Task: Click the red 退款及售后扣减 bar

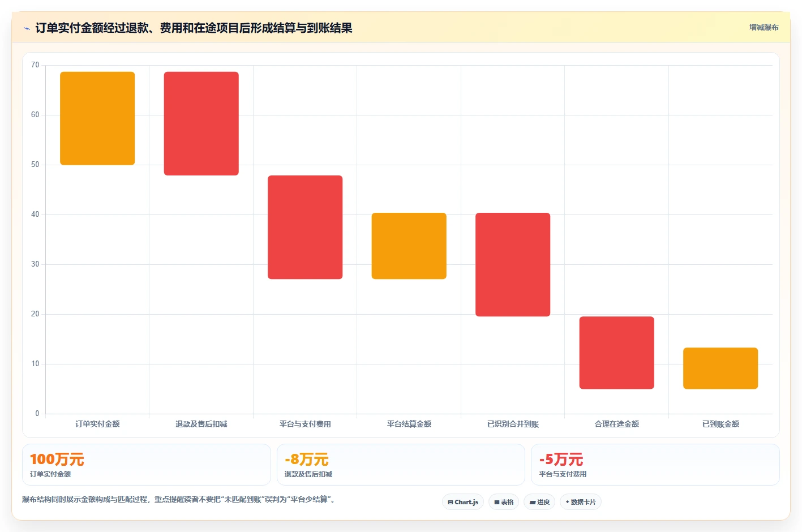Action: (x=201, y=123)
